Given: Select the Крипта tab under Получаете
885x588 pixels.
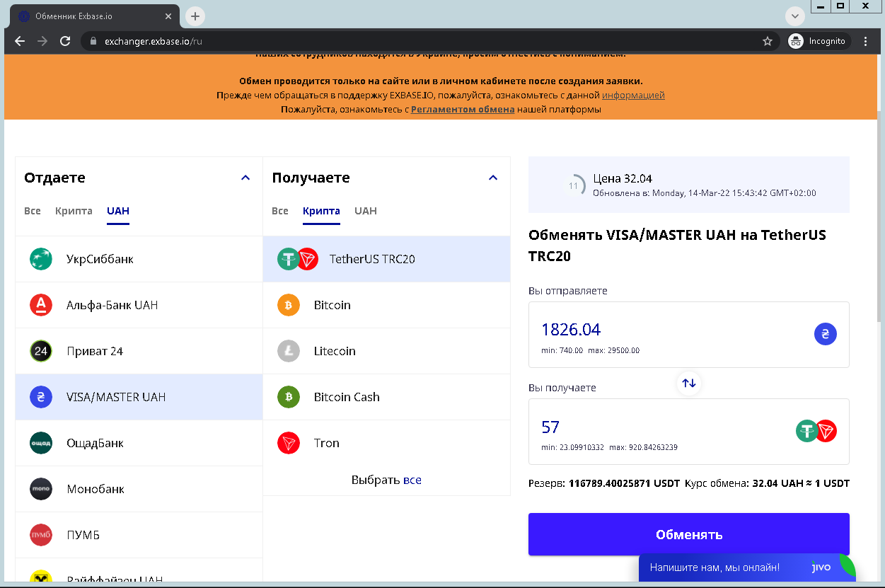Looking at the screenshot, I should pos(321,211).
